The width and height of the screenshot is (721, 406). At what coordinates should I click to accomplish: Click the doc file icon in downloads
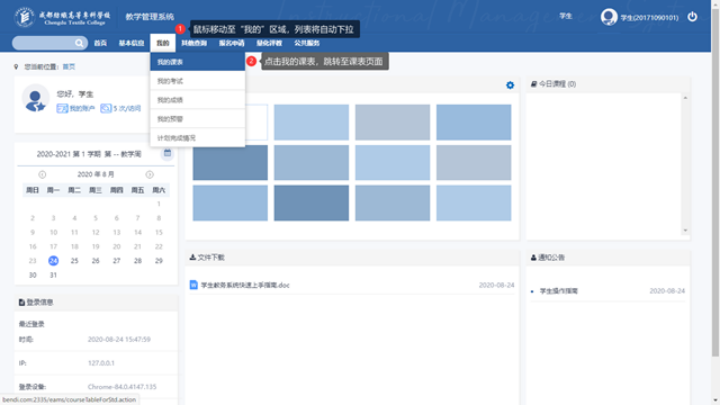coord(194,285)
